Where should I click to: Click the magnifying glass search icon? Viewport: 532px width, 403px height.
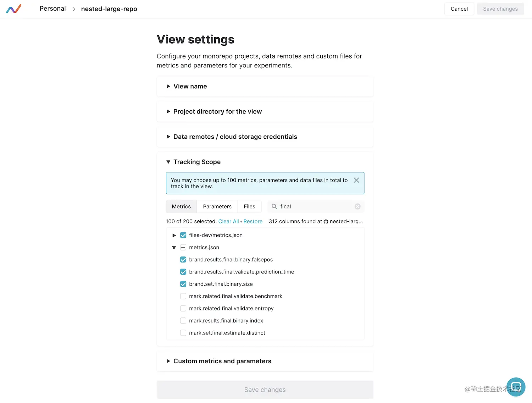(274, 206)
